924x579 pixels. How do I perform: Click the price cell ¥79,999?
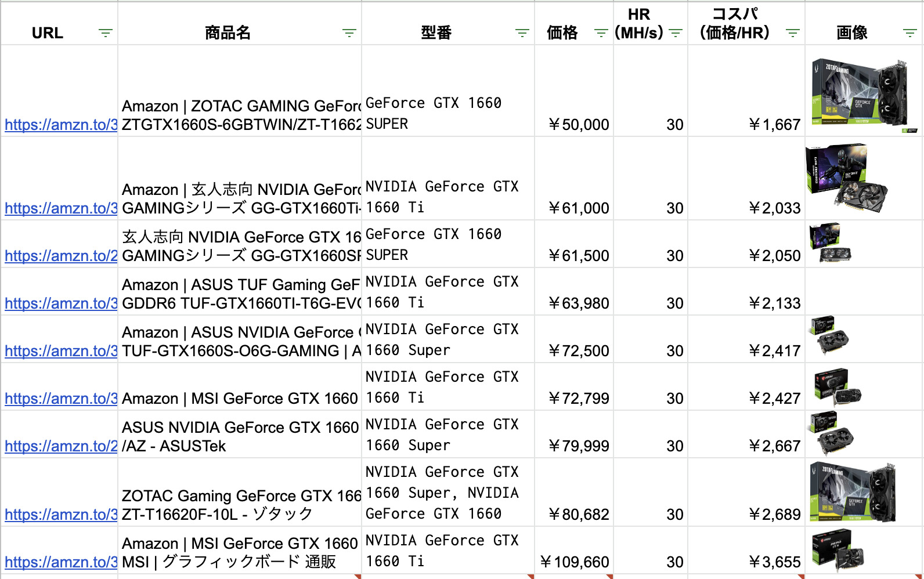574,435
